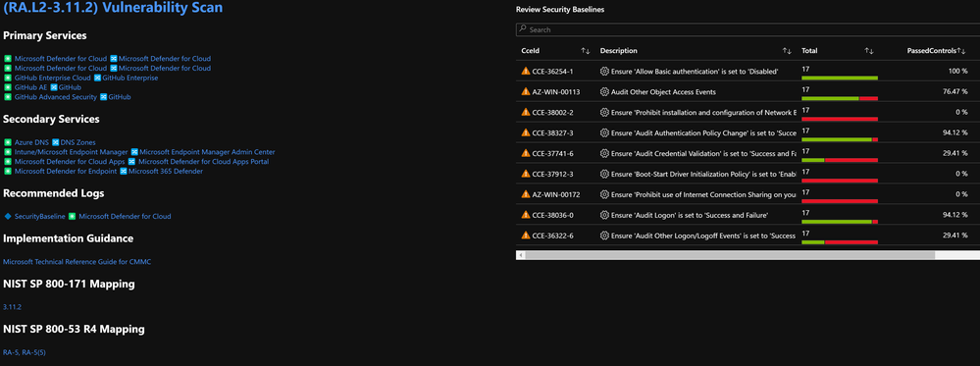Click the green icon before Azure DNS
The width and height of the screenshot is (980, 366).
[x=8, y=142]
